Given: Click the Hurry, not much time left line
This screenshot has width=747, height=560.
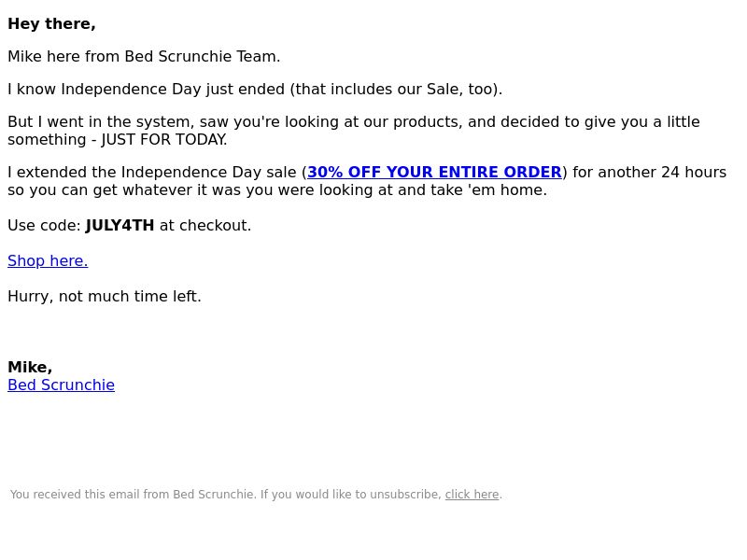Looking at the screenshot, I should click(x=105, y=296).
